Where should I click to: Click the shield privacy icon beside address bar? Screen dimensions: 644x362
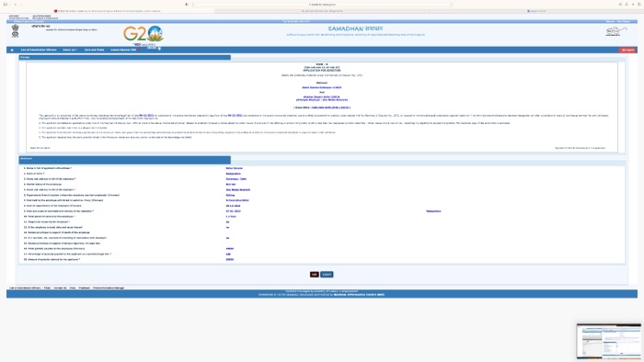[187, 4]
